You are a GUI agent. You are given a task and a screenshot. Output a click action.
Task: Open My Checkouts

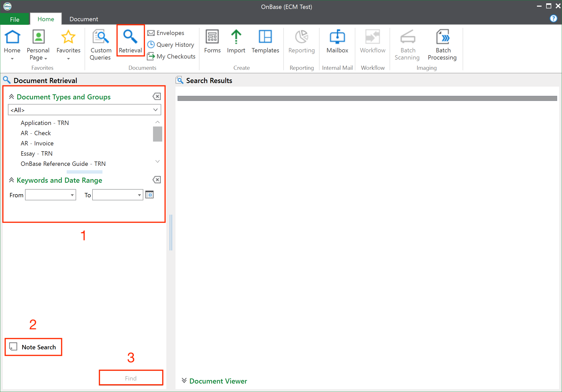(171, 56)
